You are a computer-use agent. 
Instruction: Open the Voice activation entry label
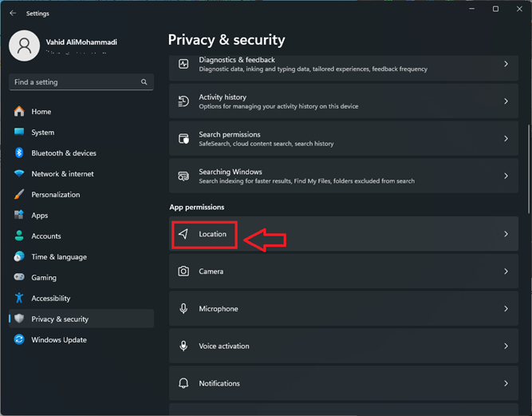[224, 346]
